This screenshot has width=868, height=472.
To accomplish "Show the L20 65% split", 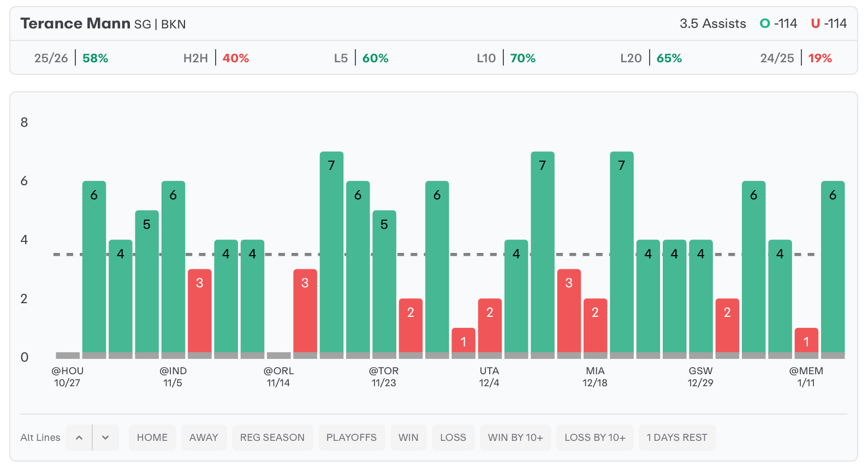I will tap(651, 58).
